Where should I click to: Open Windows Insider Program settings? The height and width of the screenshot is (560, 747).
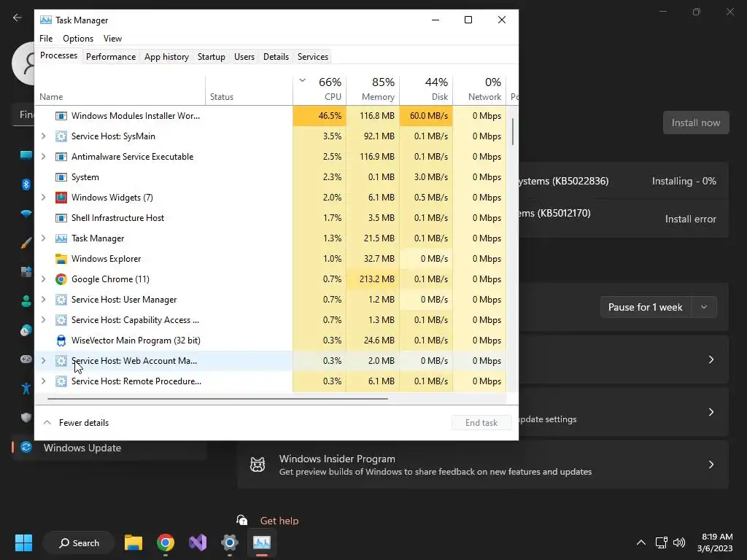(483, 464)
